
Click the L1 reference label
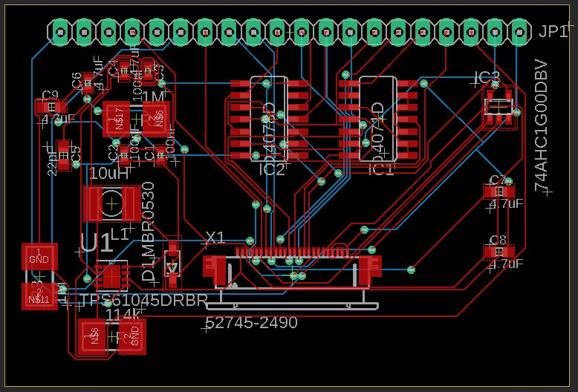(120, 235)
